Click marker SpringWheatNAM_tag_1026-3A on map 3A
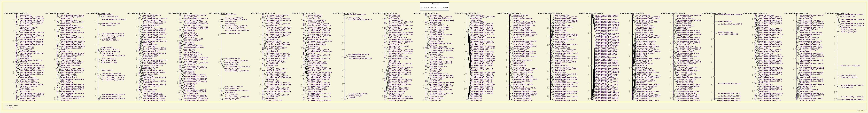The height and width of the screenshot is (113, 868). pos(278,15)
